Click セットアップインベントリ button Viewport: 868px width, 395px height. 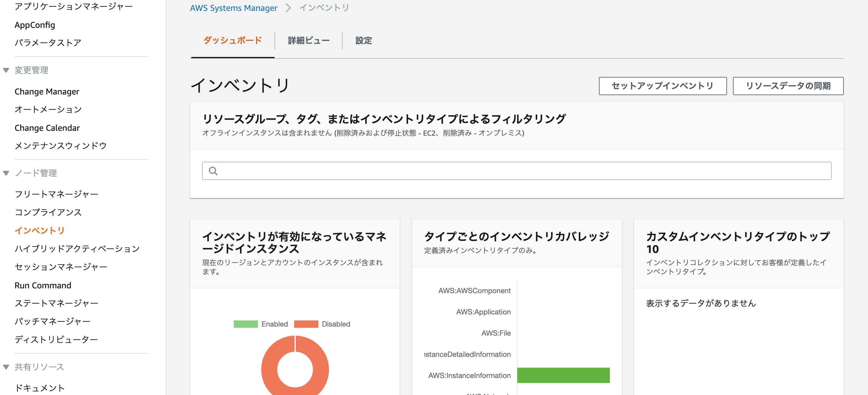click(662, 86)
